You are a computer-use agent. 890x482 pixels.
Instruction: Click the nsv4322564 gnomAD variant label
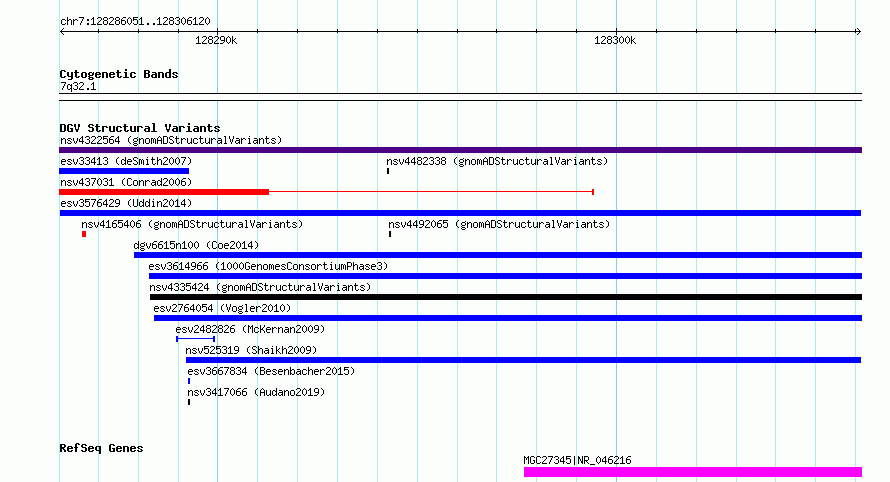tap(171, 140)
